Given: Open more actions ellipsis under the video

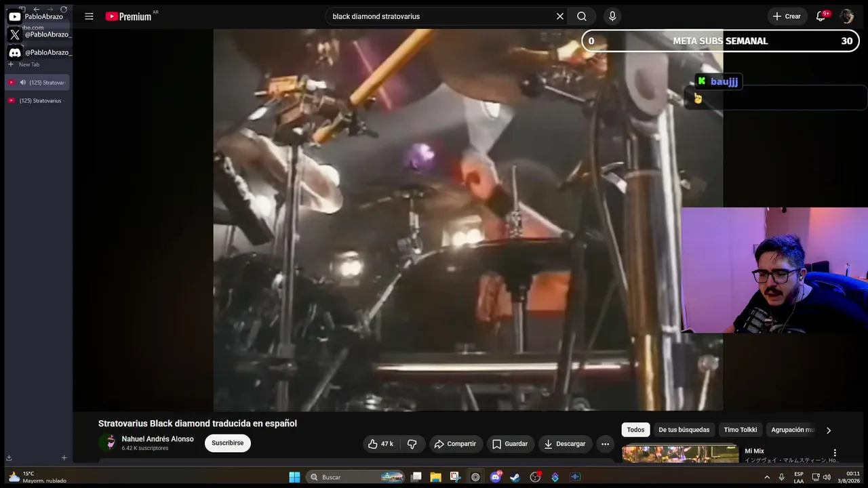Looking at the screenshot, I should click(x=605, y=444).
